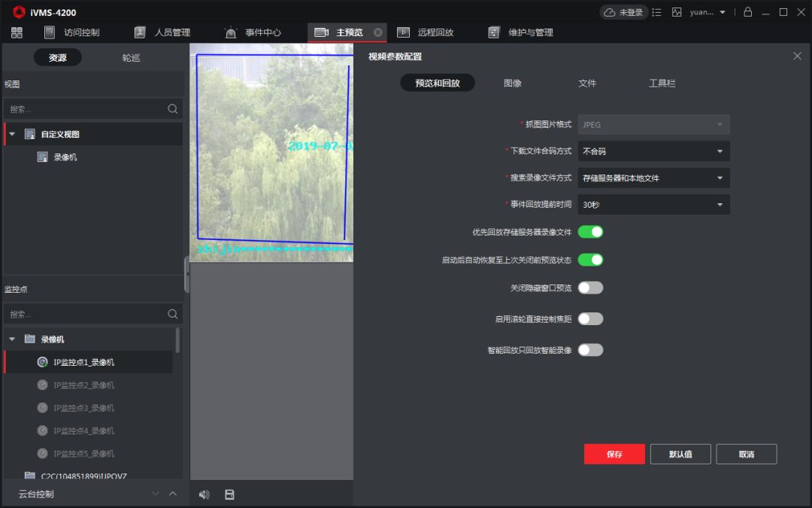Click the red 保存 button
Image resolution: width=812 pixels, height=508 pixels.
coord(615,454)
